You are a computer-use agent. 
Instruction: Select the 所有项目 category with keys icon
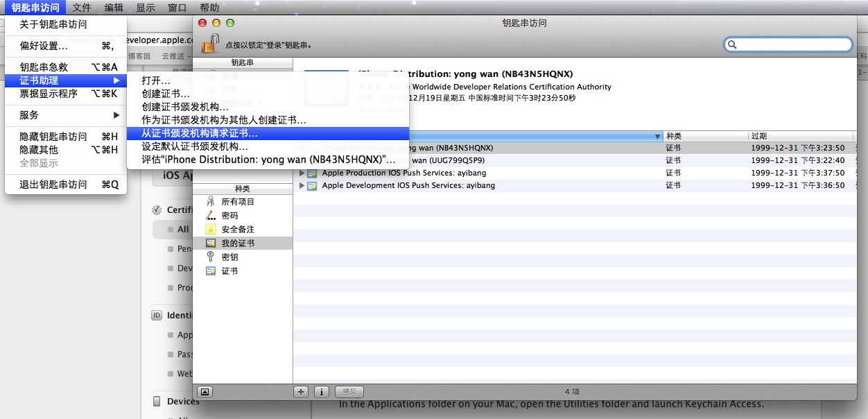point(211,201)
